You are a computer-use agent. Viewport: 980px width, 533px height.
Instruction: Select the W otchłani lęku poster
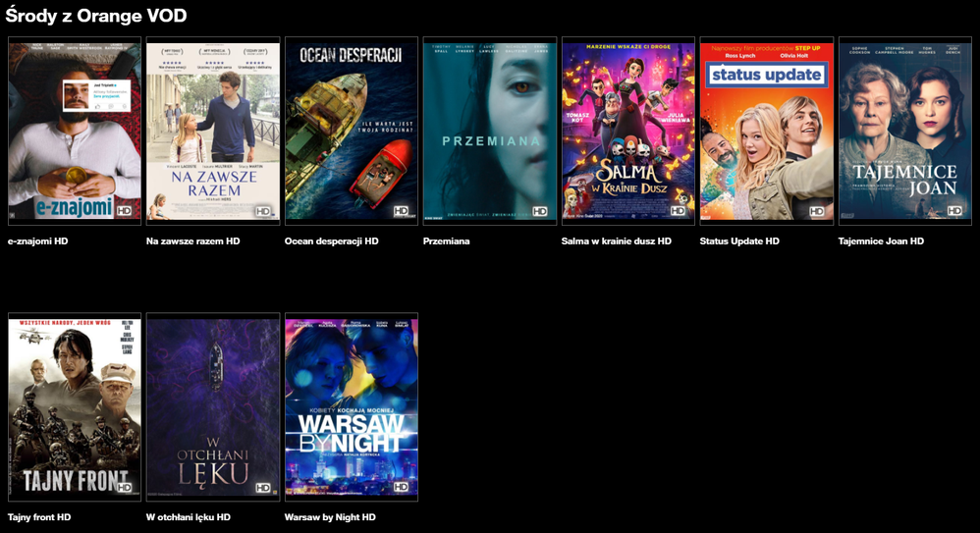tap(213, 407)
